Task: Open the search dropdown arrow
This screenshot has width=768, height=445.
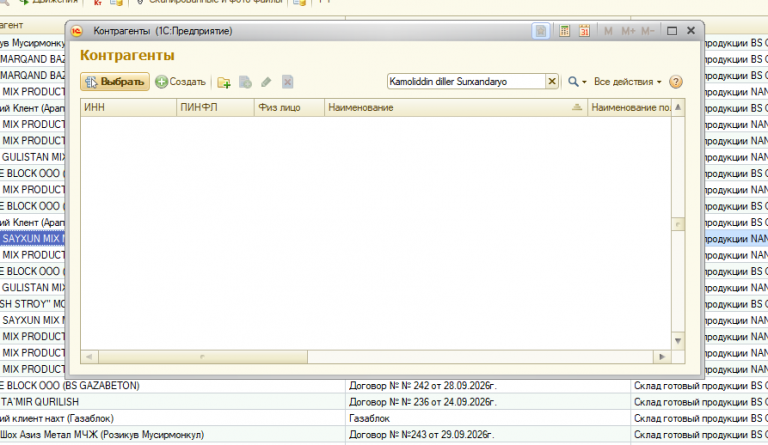Action: (584, 82)
